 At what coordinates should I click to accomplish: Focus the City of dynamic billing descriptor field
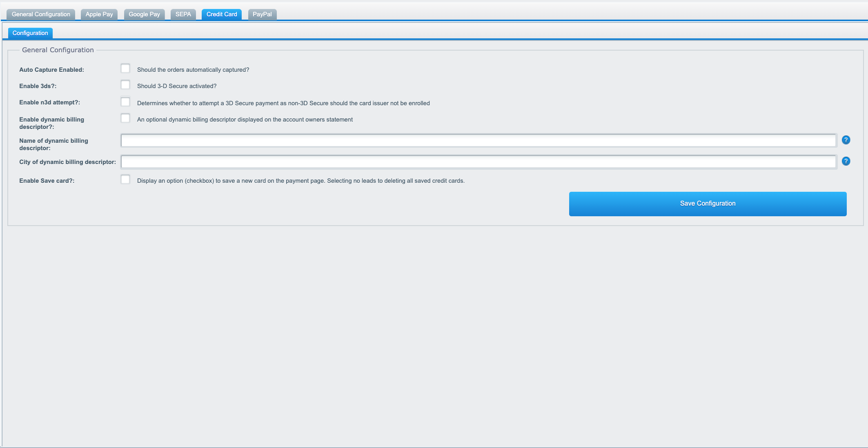479,162
